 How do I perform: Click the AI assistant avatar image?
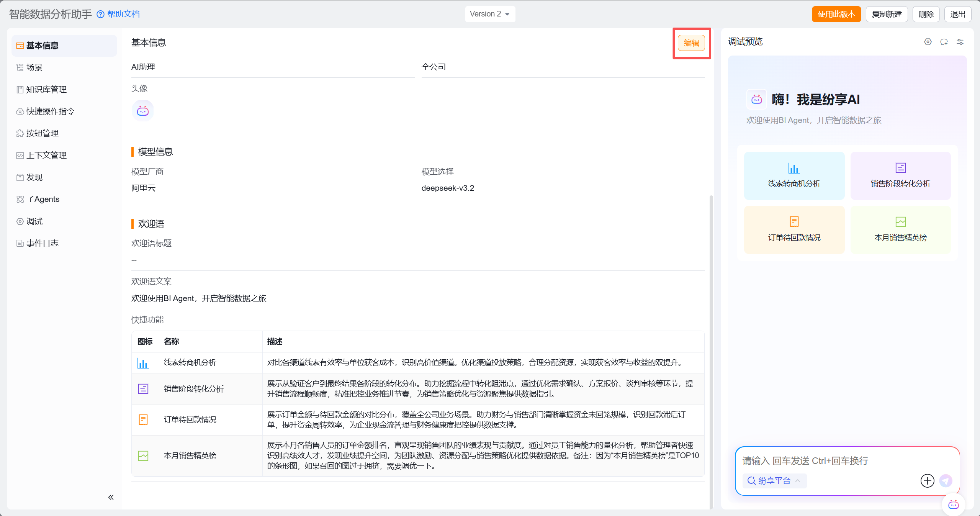(143, 111)
